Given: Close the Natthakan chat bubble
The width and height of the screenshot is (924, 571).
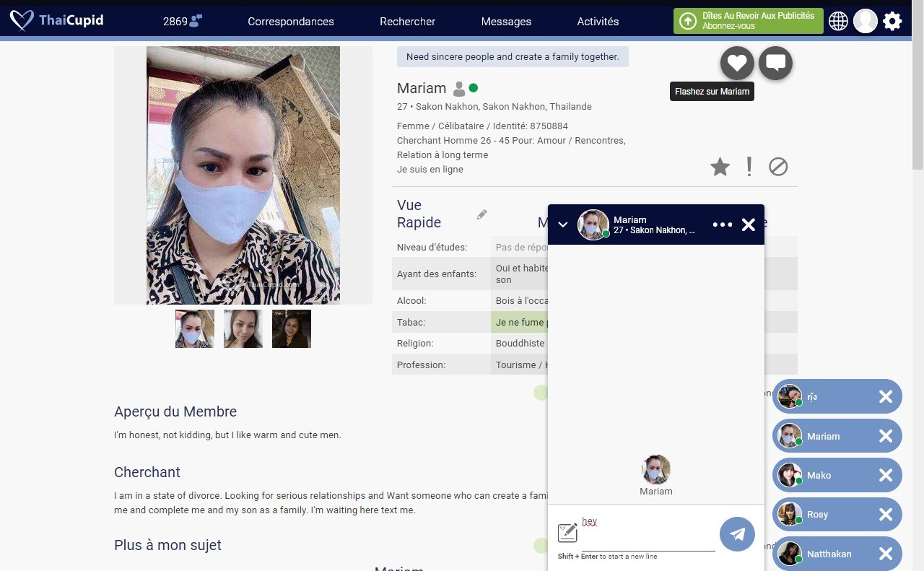Looking at the screenshot, I should point(886,554).
